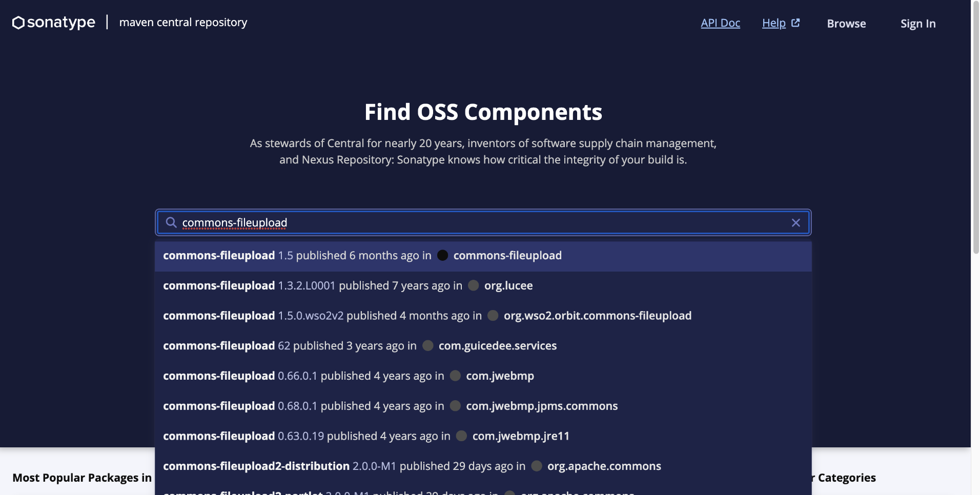The width and height of the screenshot is (980, 495).
Task: Select the 0.66.0.1 com.jwebmp suggestion
Action: click(483, 376)
